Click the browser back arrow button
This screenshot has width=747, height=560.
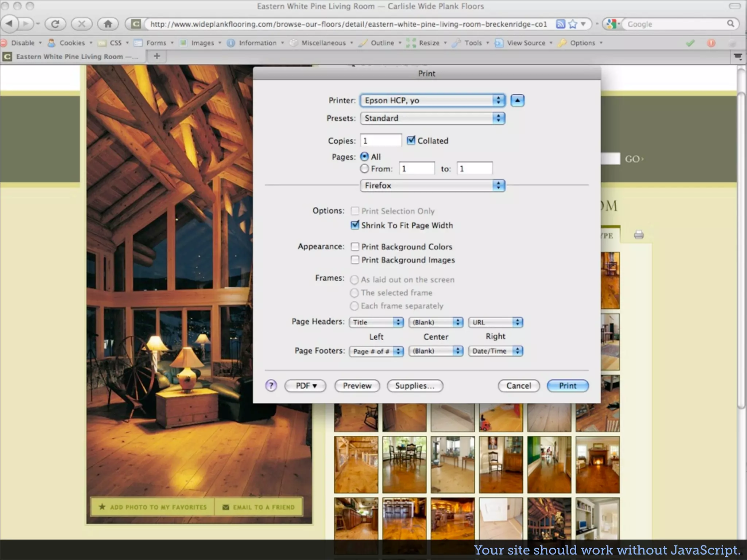(9, 24)
